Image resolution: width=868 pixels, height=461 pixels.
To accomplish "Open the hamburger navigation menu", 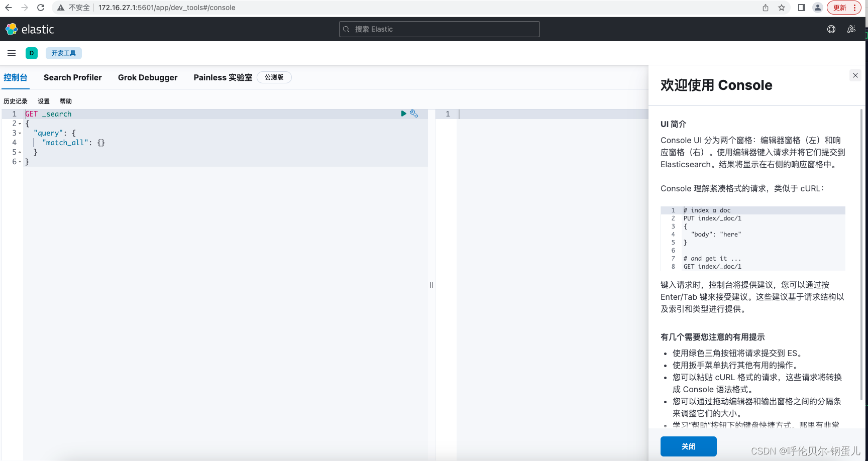I will [x=12, y=53].
